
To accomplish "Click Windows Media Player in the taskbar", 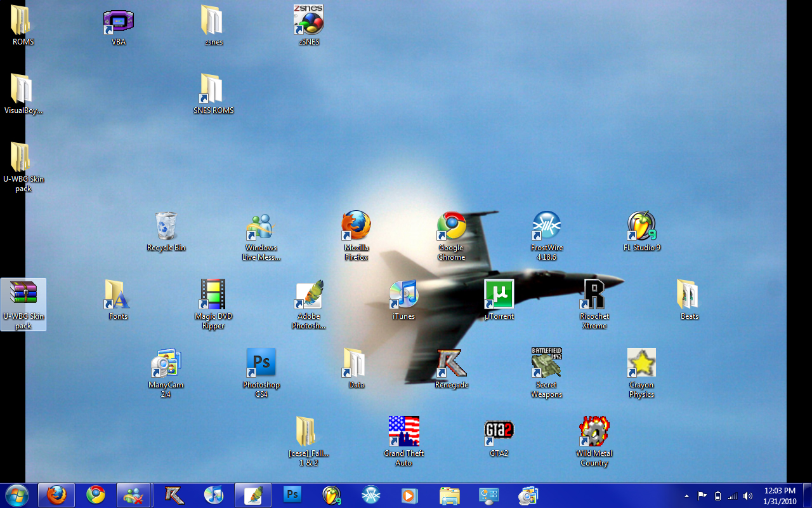I will pyautogui.click(x=410, y=495).
